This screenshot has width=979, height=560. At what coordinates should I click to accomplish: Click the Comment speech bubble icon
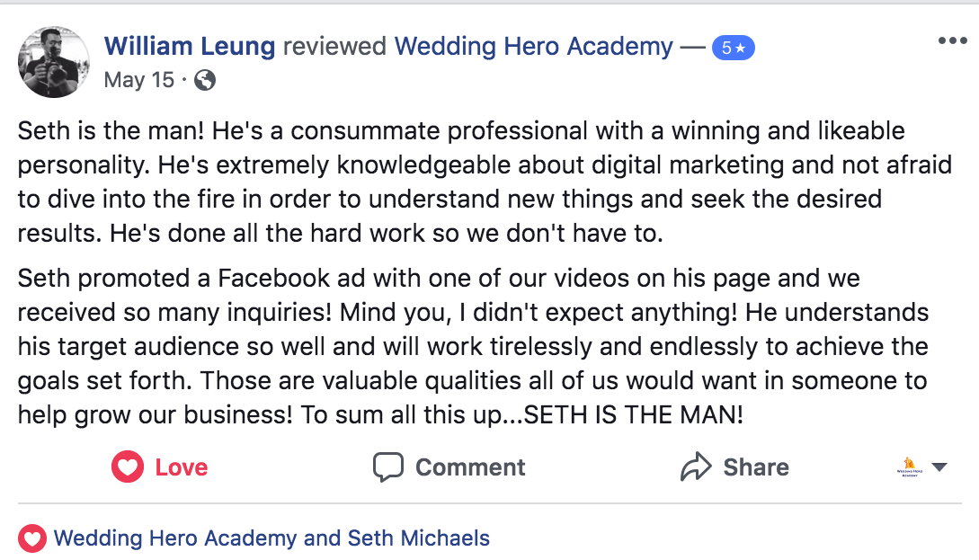(388, 467)
